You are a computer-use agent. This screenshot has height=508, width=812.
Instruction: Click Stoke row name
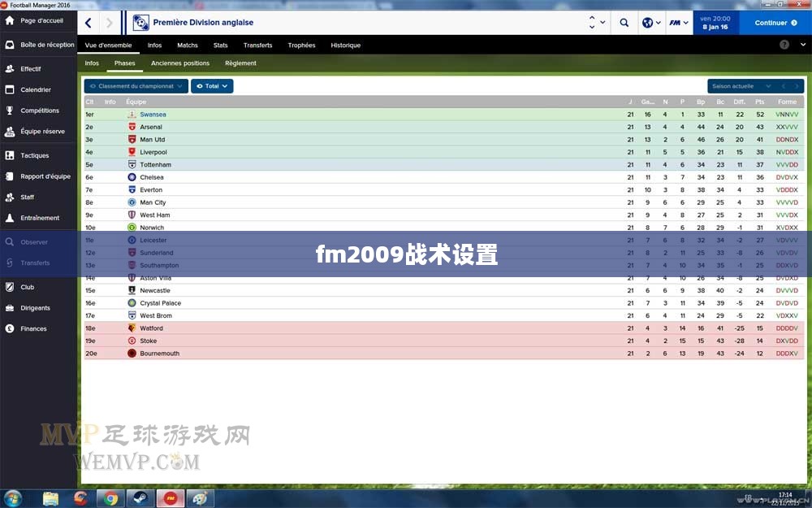148,341
